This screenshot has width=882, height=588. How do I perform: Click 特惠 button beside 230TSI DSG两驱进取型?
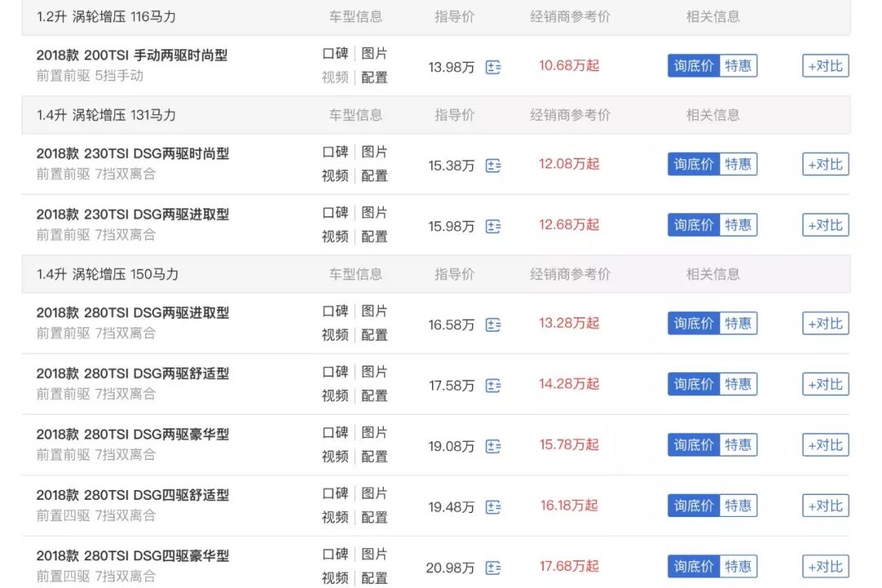(x=737, y=225)
